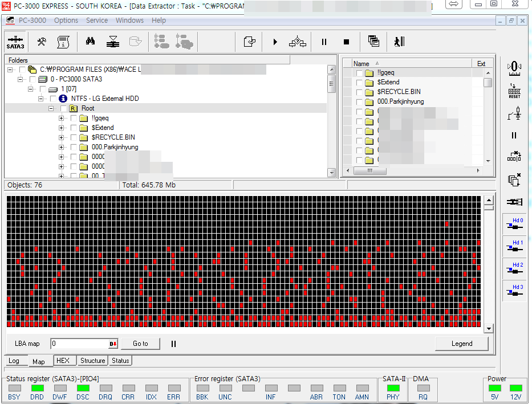Expand the !!gqeq folder tree node
The image size is (532, 404).
click(x=62, y=118)
